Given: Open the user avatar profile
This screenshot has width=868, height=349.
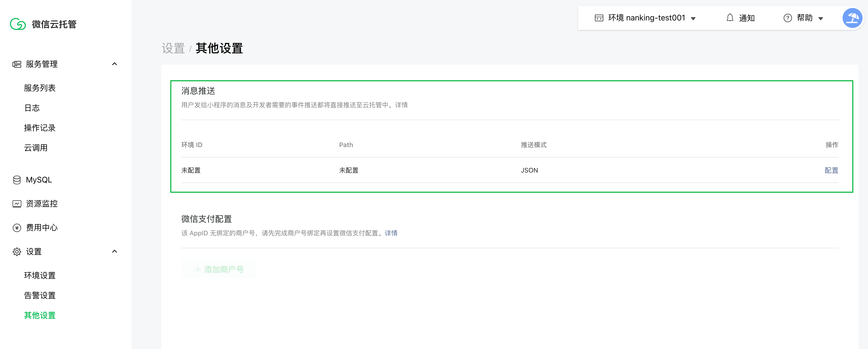Looking at the screenshot, I should click(x=852, y=18).
